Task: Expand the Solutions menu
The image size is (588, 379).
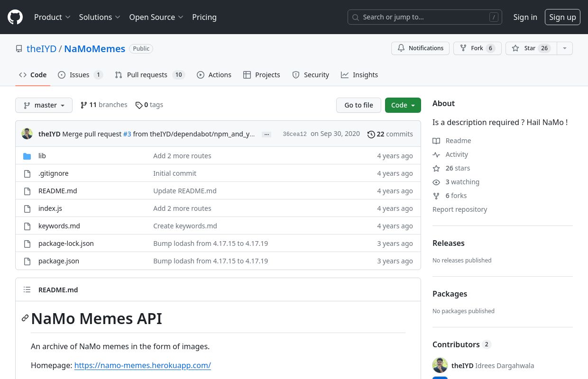Action: point(100,17)
